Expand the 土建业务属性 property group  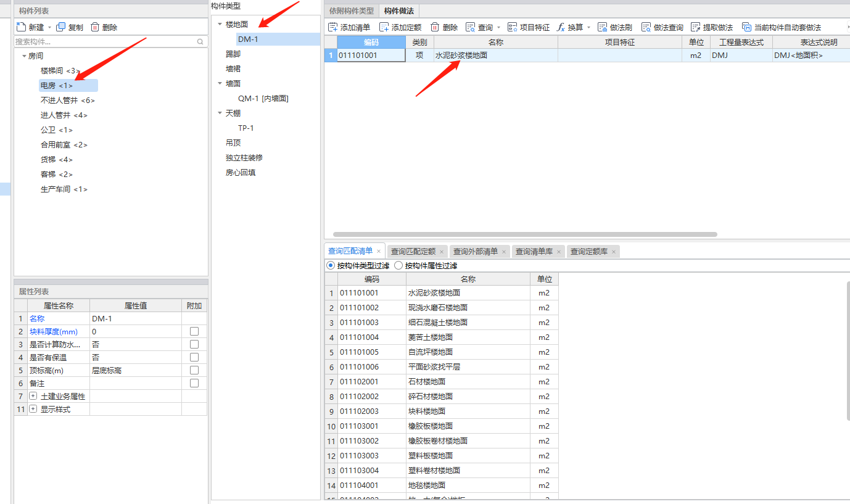[33, 396]
